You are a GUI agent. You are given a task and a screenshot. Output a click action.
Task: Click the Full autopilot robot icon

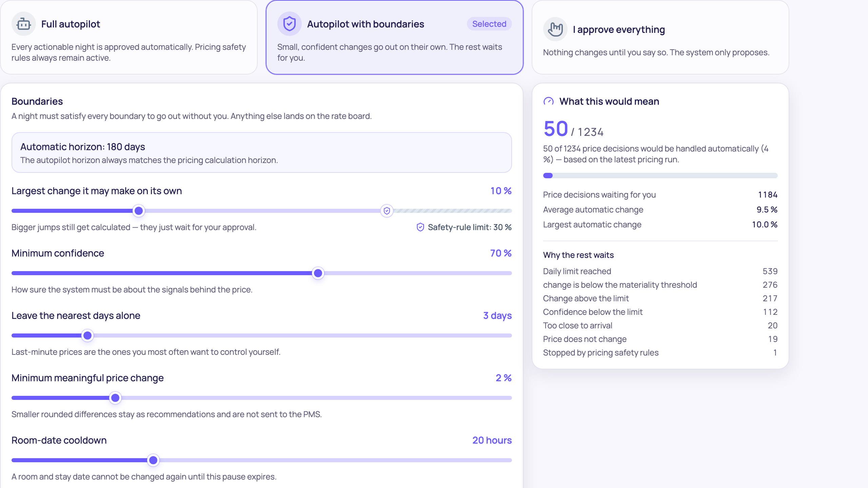tap(24, 24)
